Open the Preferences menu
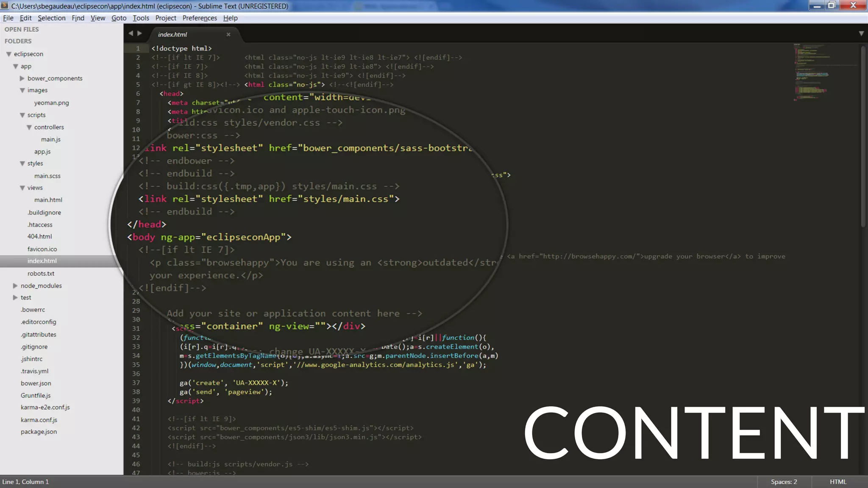The width and height of the screenshot is (868, 488). point(199,18)
